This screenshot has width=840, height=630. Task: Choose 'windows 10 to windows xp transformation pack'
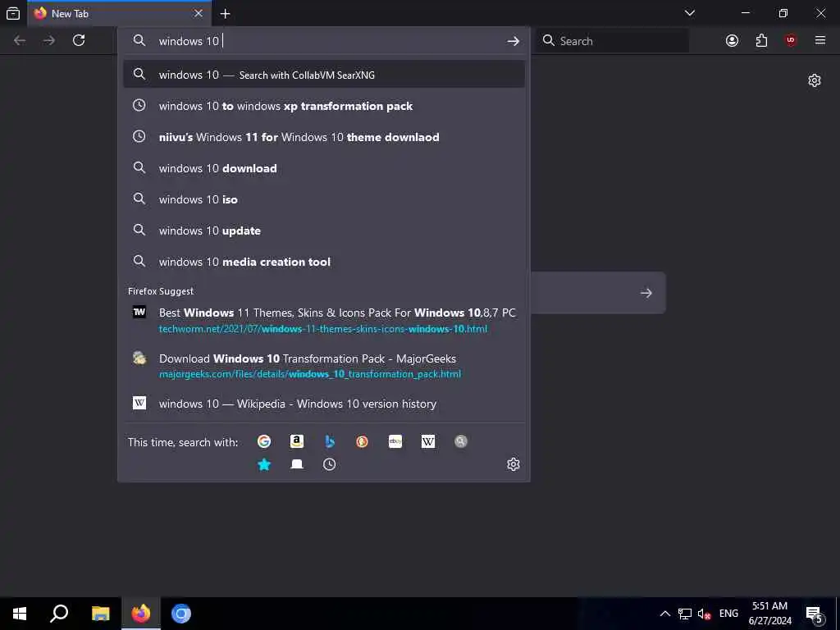tap(324, 106)
